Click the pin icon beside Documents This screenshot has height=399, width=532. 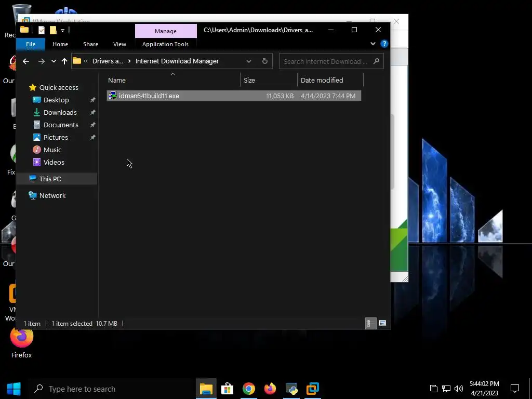pos(92,125)
